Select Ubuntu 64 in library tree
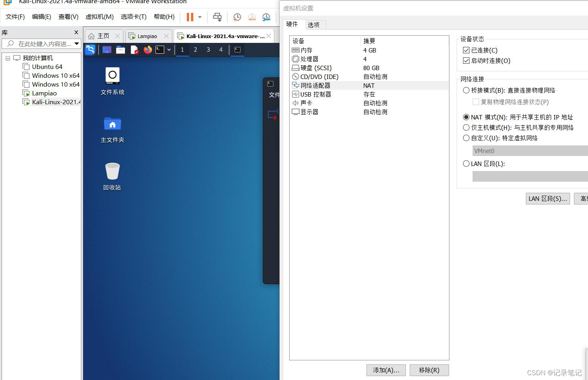588x380 pixels. [47, 67]
